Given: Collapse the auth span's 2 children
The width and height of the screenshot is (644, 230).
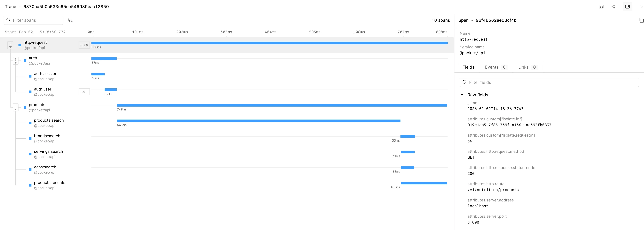Looking at the screenshot, I should pyautogui.click(x=16, y=61).
